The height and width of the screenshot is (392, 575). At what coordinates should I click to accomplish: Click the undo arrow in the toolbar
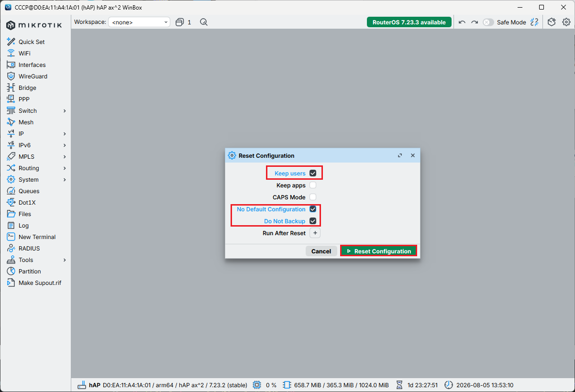coord(462,22)
